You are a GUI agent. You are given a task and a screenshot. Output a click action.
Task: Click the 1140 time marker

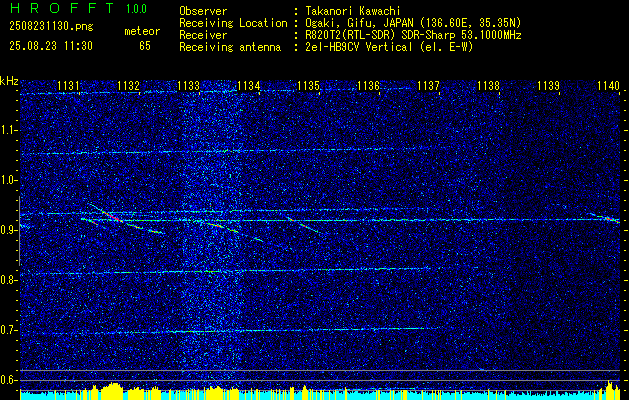(609, 85)
